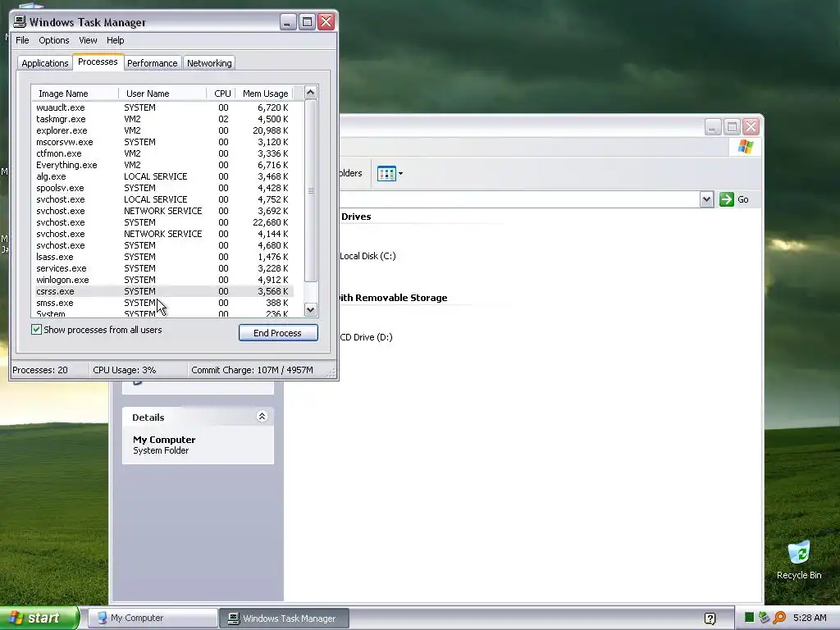Click the CPU usage tray icon
Screen dimensions: 840x630
coord(750,618)
